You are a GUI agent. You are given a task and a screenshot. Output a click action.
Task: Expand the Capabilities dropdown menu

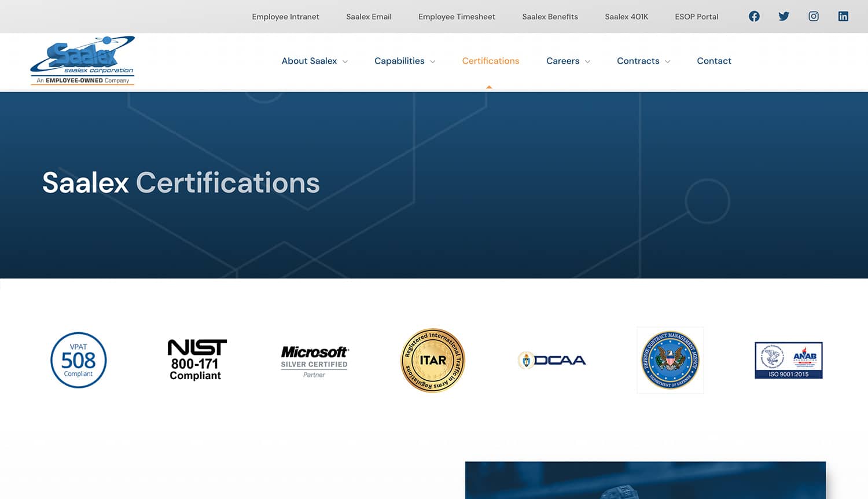(x=404, y=61)
